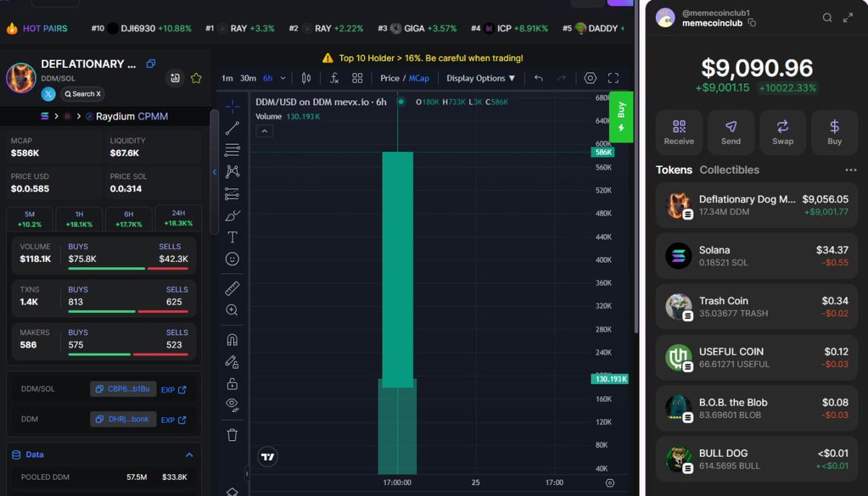The image size is (868, 496).
Task: Add DDM to favorites with star
Action: pyautogui.click(x=196, y=78)
